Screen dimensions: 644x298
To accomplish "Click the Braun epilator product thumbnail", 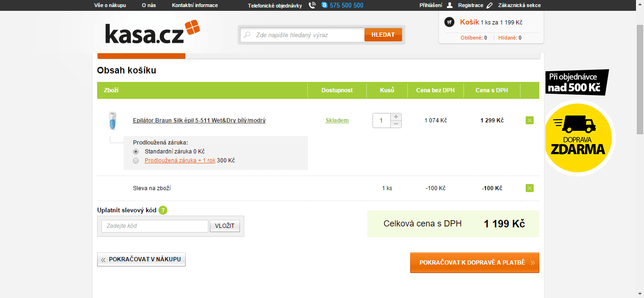I will 112,121.
